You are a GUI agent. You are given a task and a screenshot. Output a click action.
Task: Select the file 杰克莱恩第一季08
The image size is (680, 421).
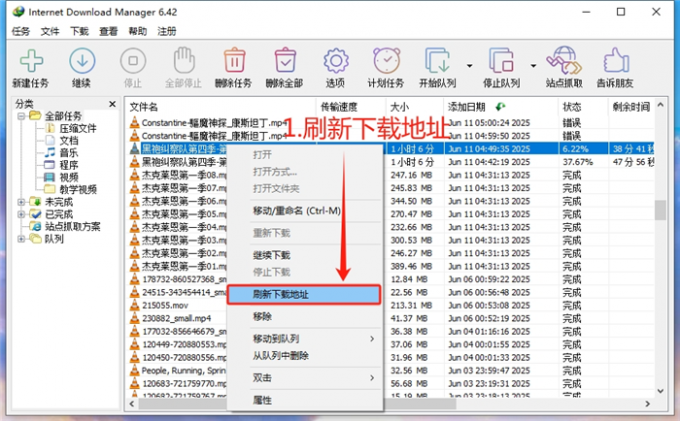point(184,175)
